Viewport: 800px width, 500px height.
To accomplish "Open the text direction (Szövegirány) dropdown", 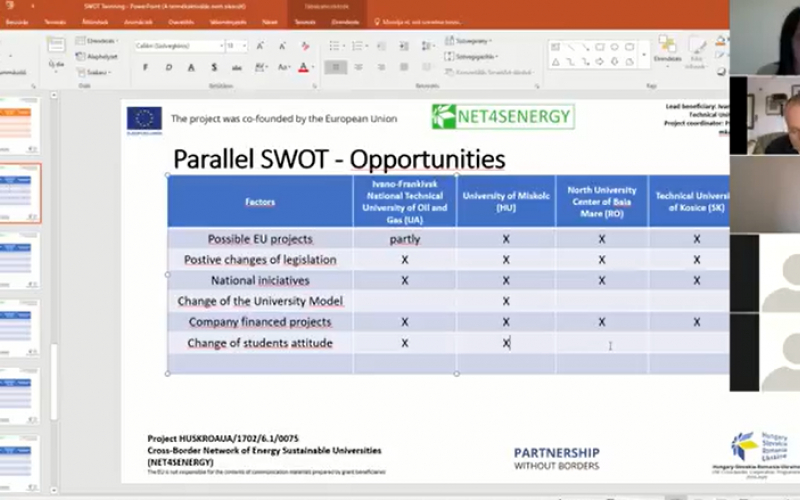I will (x=468, y=41).
